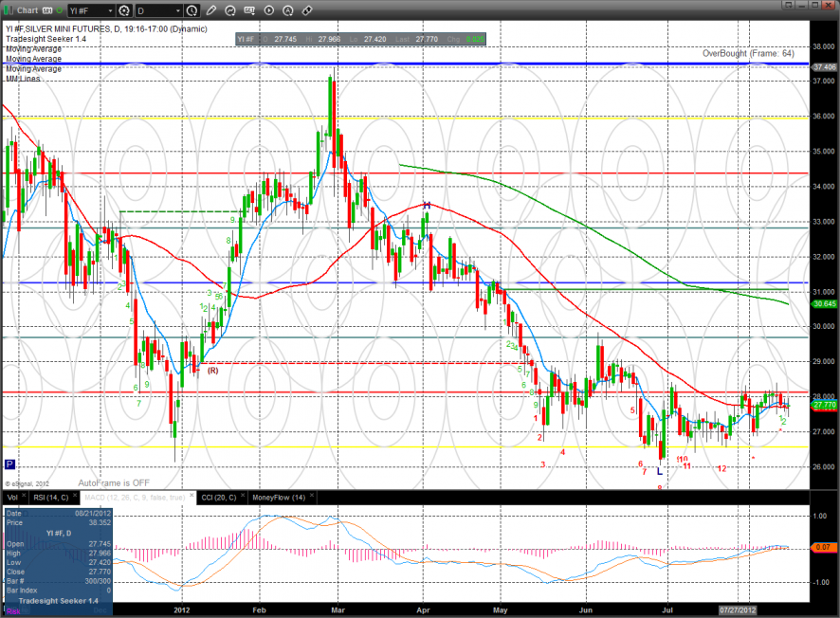Click the MM Lines legend label
Viewport: 840px width, 618px height.
point(23,79)
